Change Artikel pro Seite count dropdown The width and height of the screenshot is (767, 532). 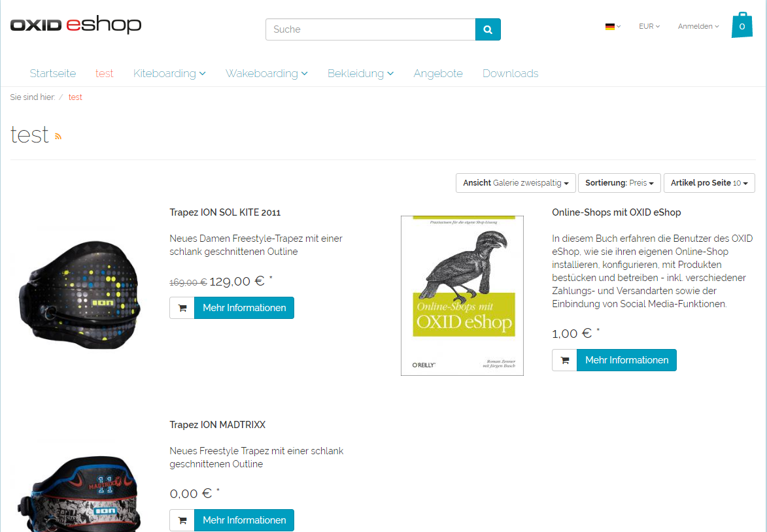(709, 183)
